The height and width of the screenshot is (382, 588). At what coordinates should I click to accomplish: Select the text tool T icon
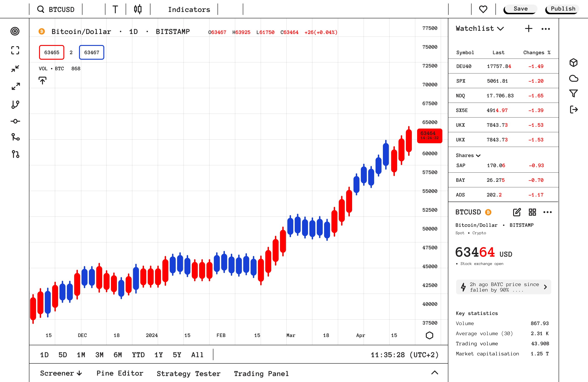point(115,9)
